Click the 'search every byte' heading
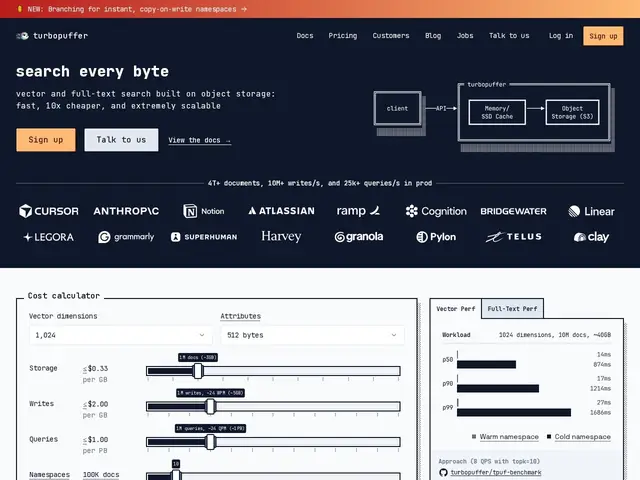640x480 pixels. click(92, 72)
